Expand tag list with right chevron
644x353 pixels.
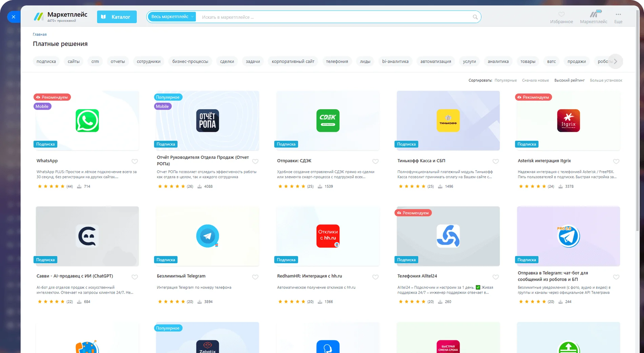click(x=616, y=61)
